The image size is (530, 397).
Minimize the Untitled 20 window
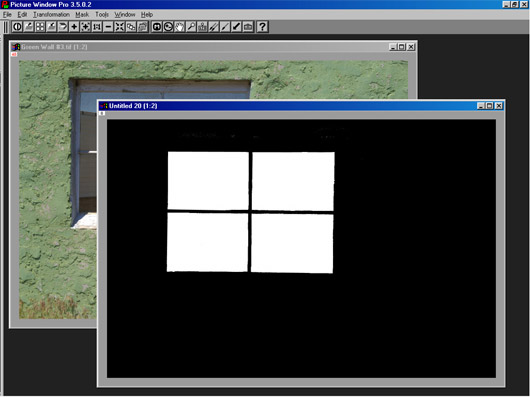481,106
